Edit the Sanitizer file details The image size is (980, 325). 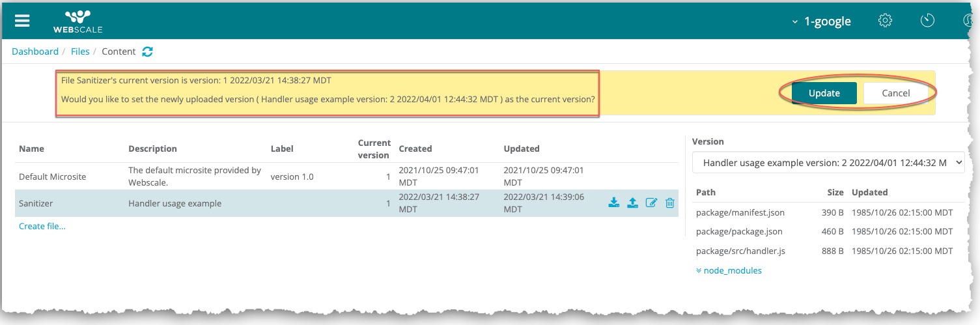coord(651,203)
